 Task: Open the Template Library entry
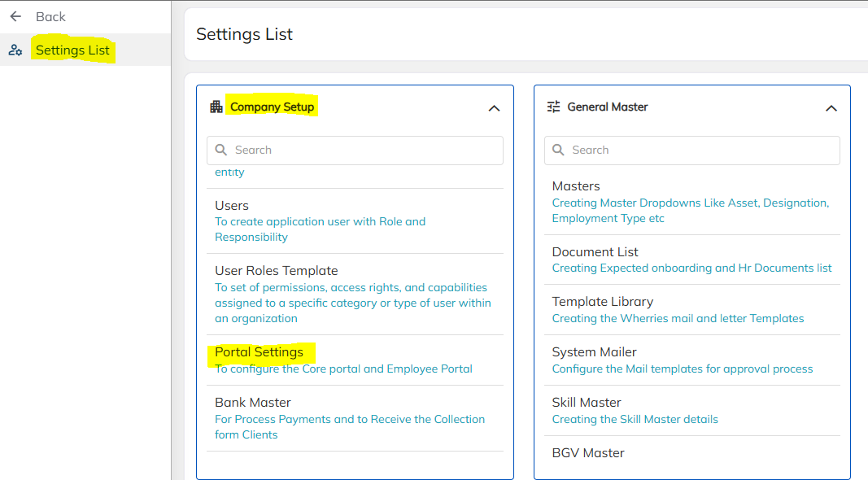coord(602,302)
